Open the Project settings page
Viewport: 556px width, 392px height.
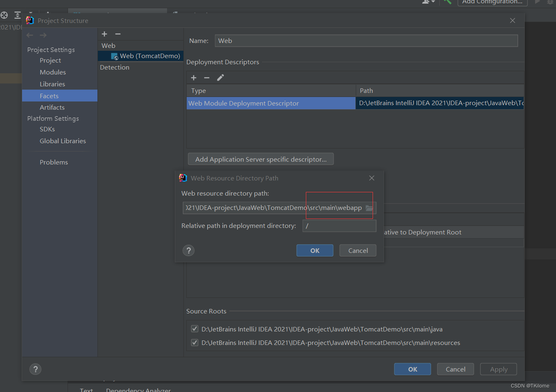tap(50, 61)
